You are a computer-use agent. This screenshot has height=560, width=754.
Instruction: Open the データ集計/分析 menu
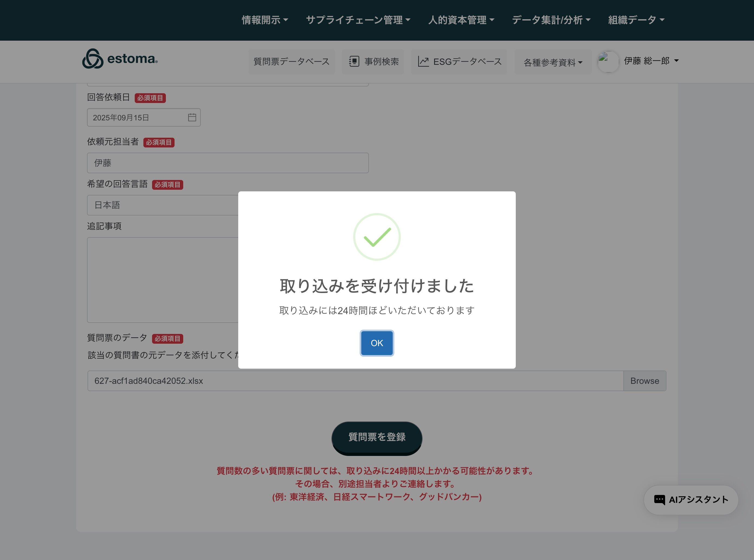[x=551, y=20]
